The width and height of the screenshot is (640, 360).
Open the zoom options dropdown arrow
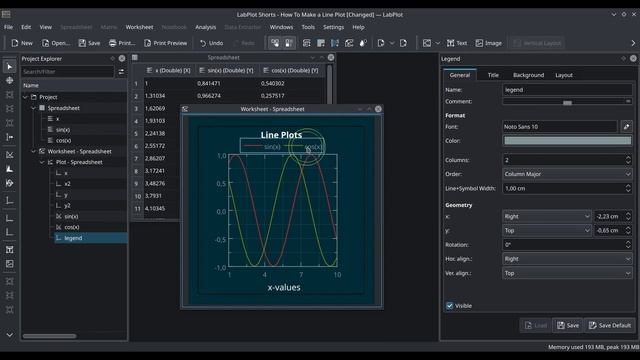pyautogui.click(x=438, y=43)
